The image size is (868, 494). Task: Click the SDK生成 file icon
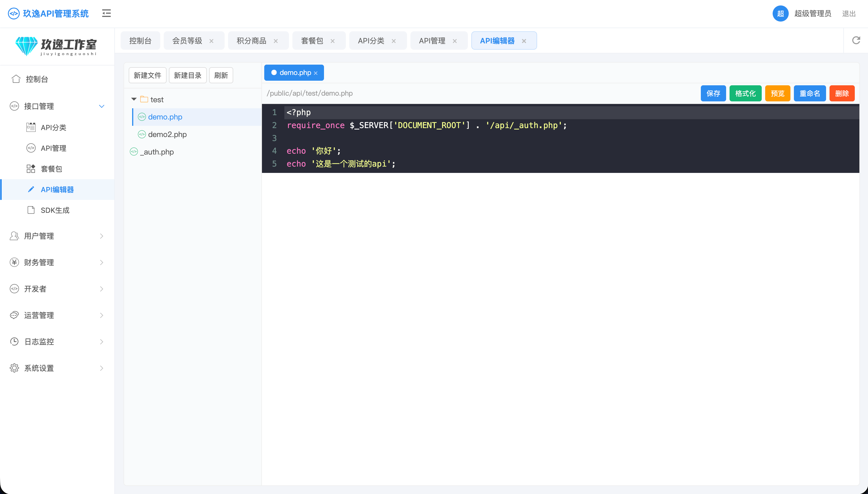(x=31, y=210)
